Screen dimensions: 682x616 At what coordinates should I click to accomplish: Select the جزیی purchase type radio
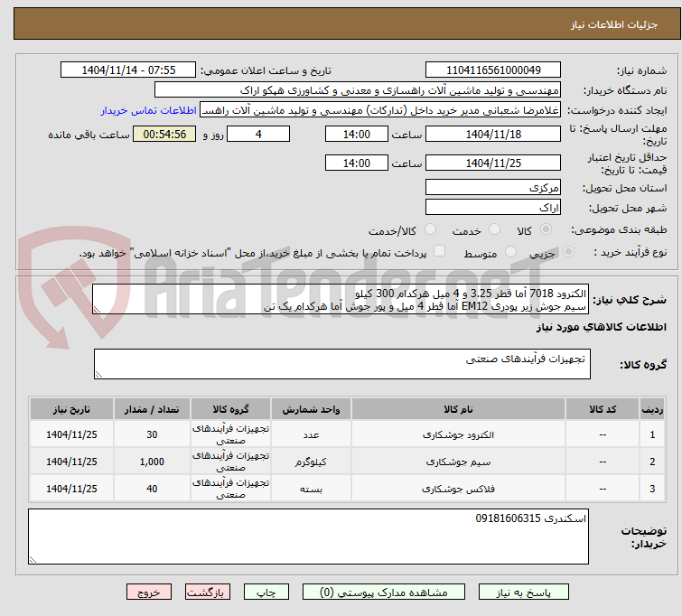(x=568, y=252)
